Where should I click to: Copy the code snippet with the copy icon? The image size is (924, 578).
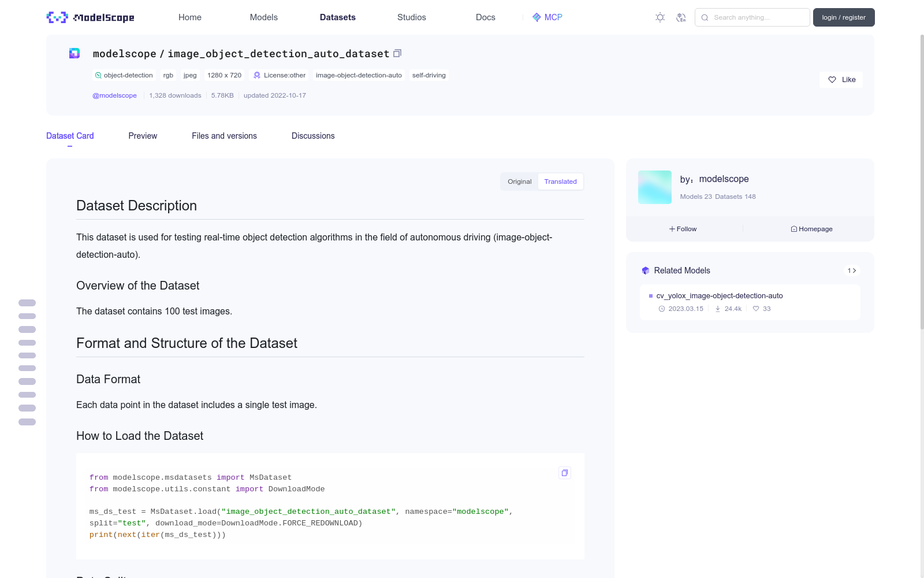tap(565, 473)
